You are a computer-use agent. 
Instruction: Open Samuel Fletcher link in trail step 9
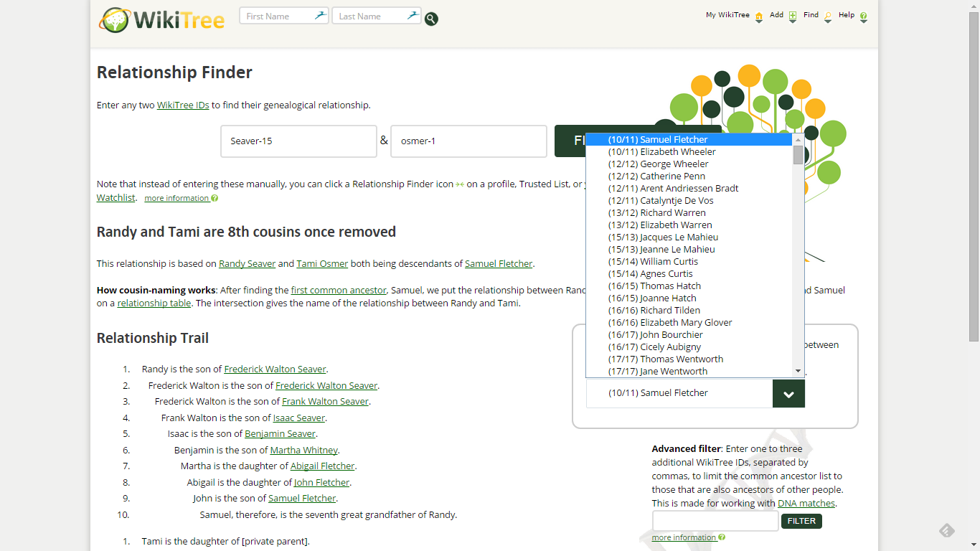302,498
